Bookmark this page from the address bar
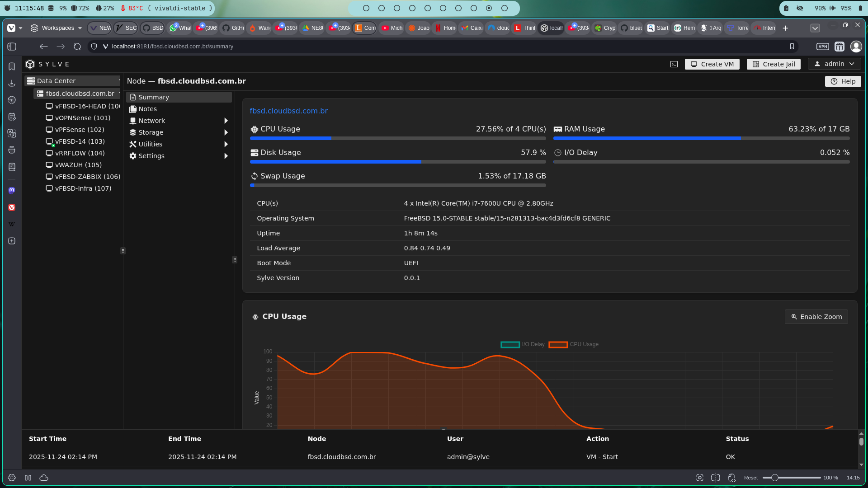Viewport: 868px width, 488px height. 792,47
